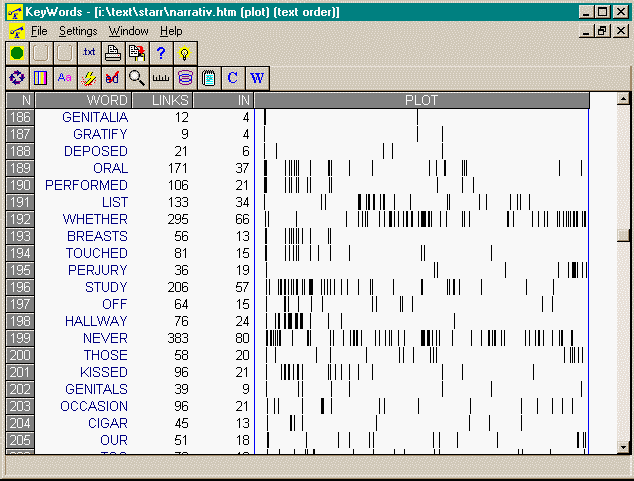This screenshot has height=481, width=634.
Task: Click the green octagon start button
Action: click(x=17, y=53)
